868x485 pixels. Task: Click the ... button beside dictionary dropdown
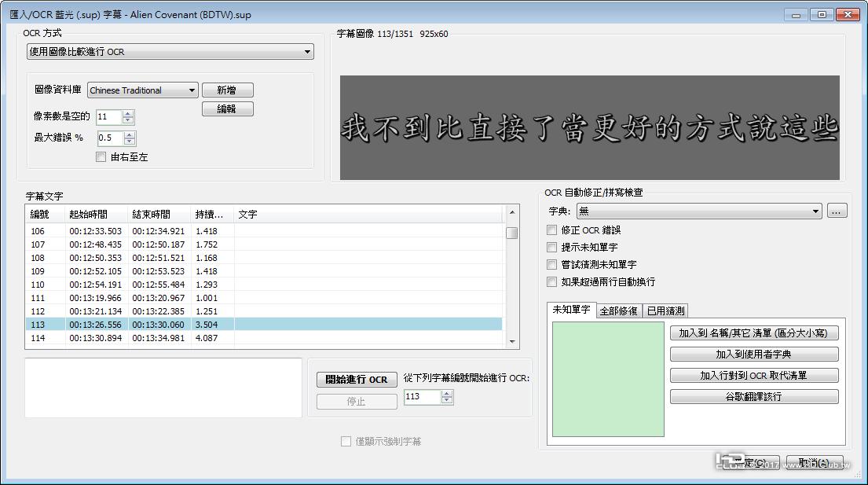(837, 211)
